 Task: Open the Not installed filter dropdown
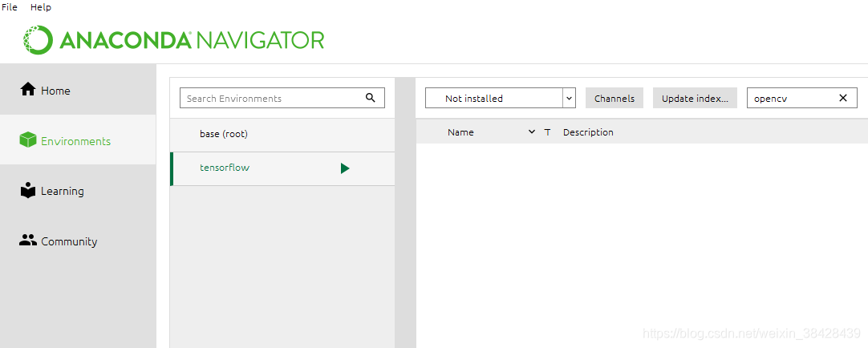click(501, 98)
